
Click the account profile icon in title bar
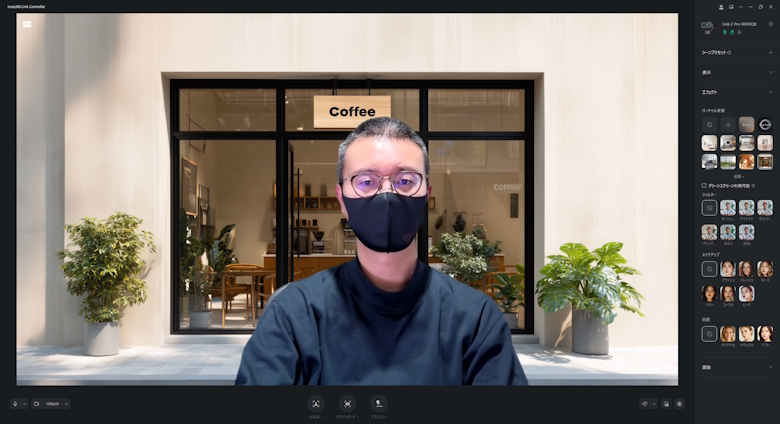(721, 6)
